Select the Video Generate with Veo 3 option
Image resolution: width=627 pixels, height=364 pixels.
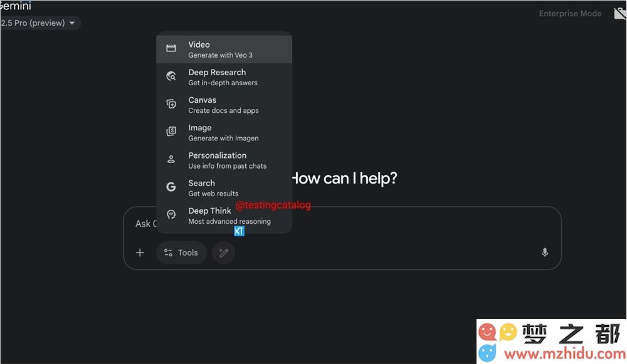point(224,49)
